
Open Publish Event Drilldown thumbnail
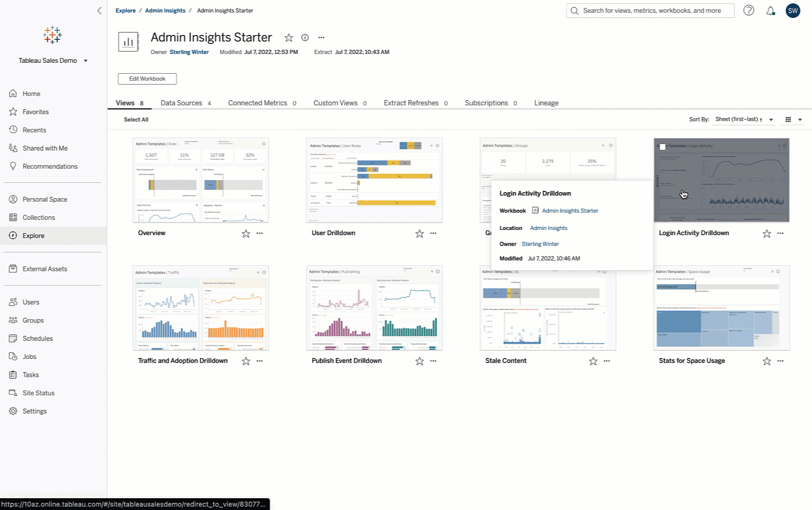click(x=374, y=308)
